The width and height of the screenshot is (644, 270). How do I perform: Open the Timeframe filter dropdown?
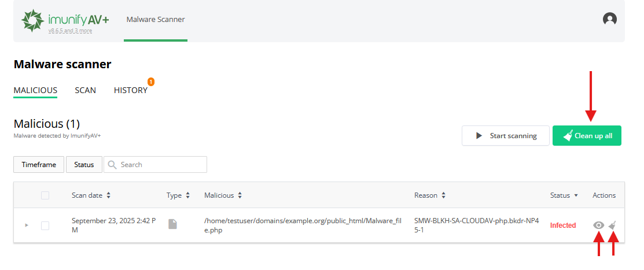(39, 165)
